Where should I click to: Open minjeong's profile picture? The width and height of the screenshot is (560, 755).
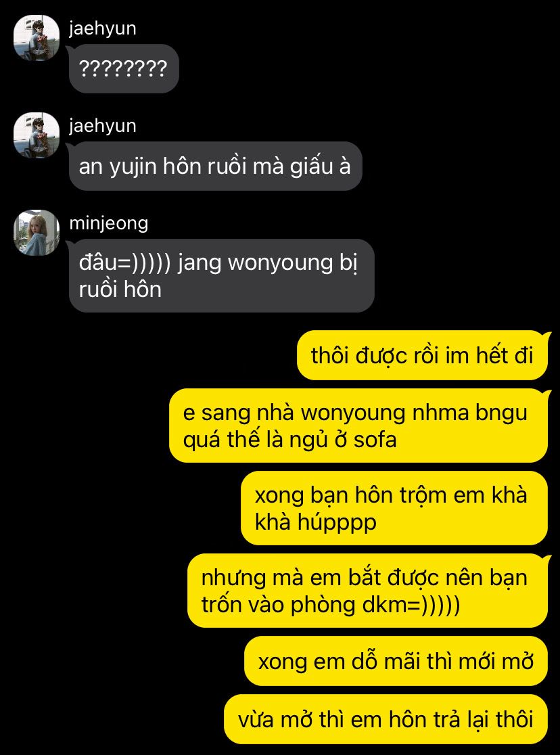[36, 232]
